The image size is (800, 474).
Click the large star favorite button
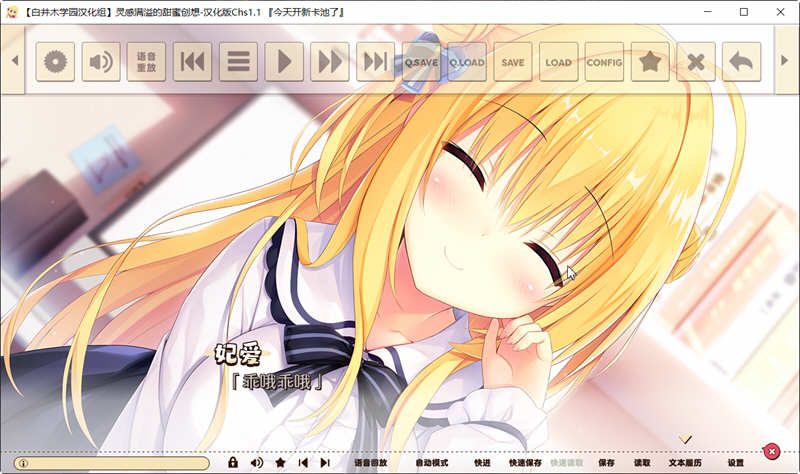pyautogui.click(x=650, y=62)
